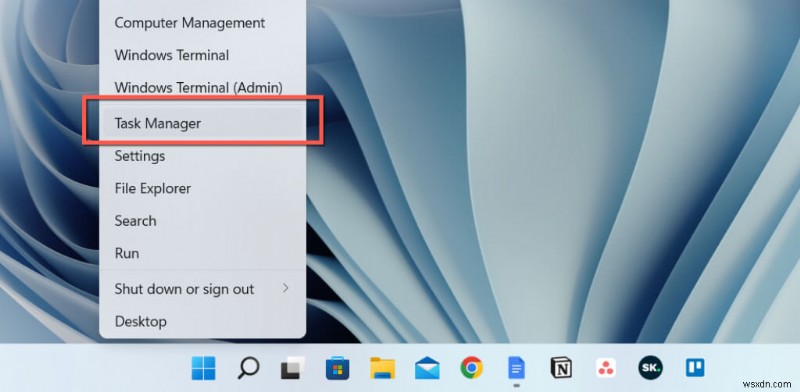Open Mail app envelope icon
800x392 pixels.
click(x=427, y=368)
